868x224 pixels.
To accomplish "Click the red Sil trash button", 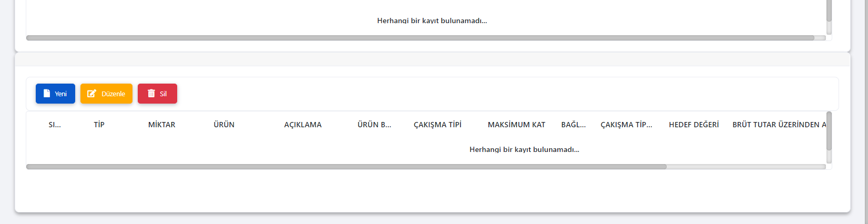I will 157,94.
